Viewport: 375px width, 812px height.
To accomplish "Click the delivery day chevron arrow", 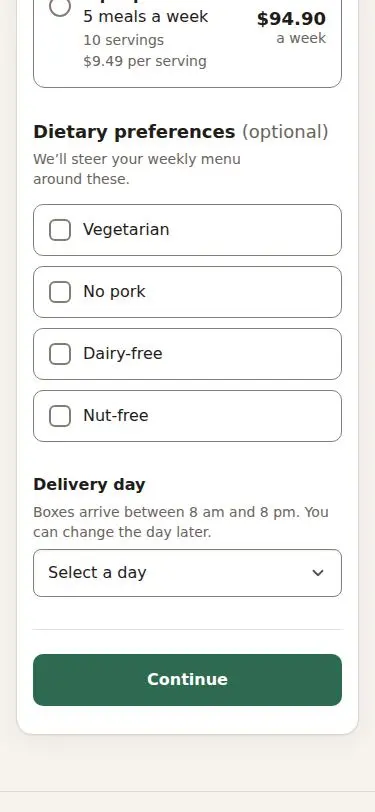I will pyautogui.click(x=318, y=573).
